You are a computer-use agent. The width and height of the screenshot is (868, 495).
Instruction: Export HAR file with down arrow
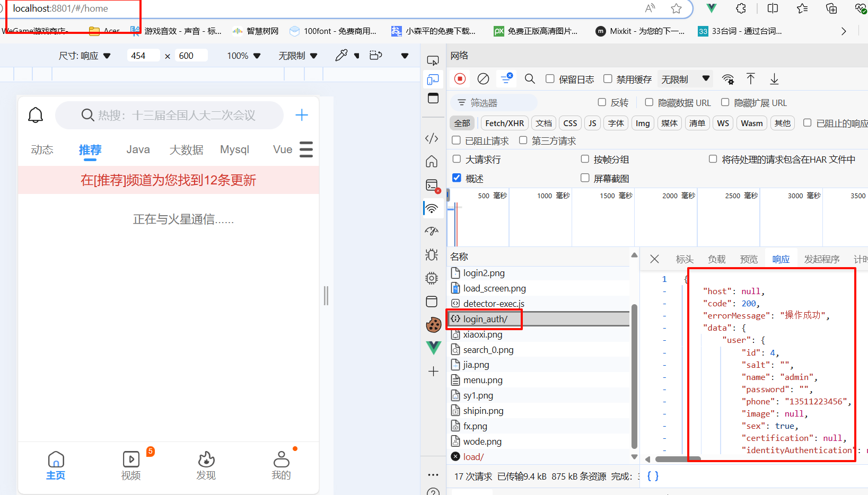point(774,79)
